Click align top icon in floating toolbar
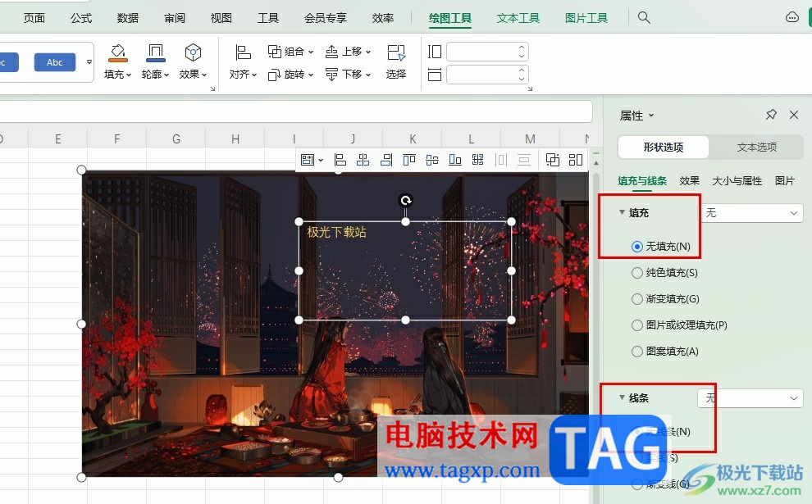Viewport: 812px width, 504px height. [x=409, y=159]
